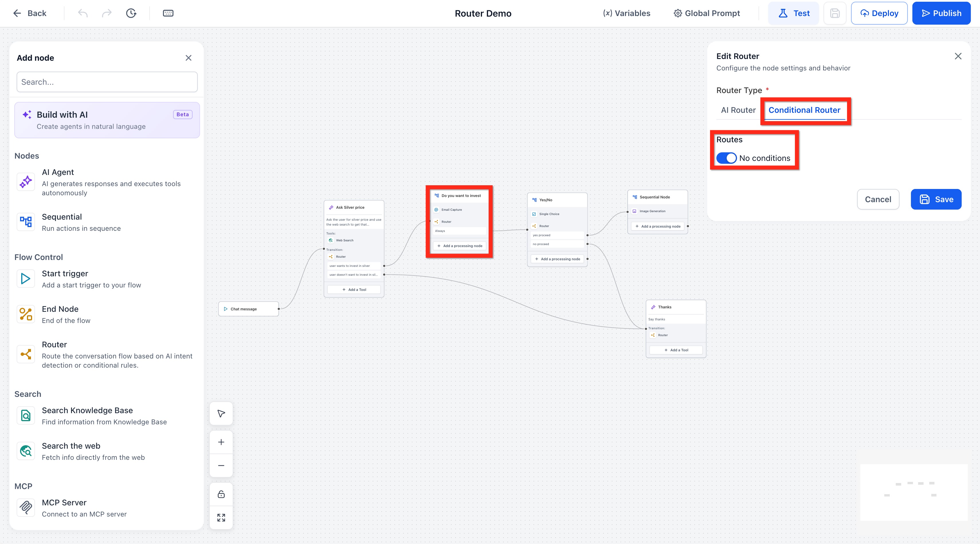980x544 pixels.
Task: Select the pointer cursor tool
Action: click(221, 413)
